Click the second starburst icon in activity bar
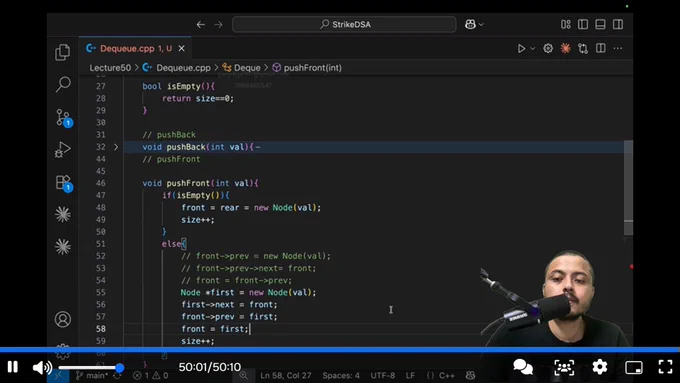This screenshot has height=383, width=680. (x=63, y=247)
